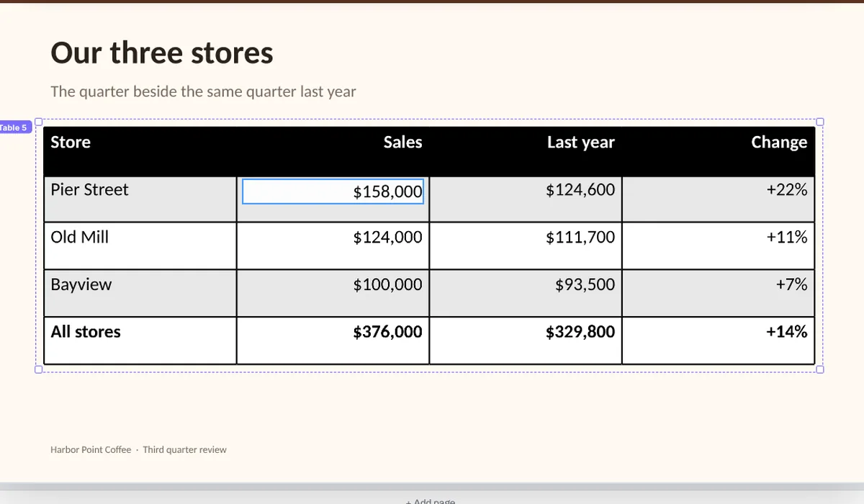Select the $376,000 total cell
Screen dimensions: 864x504
tap(333, 341)
